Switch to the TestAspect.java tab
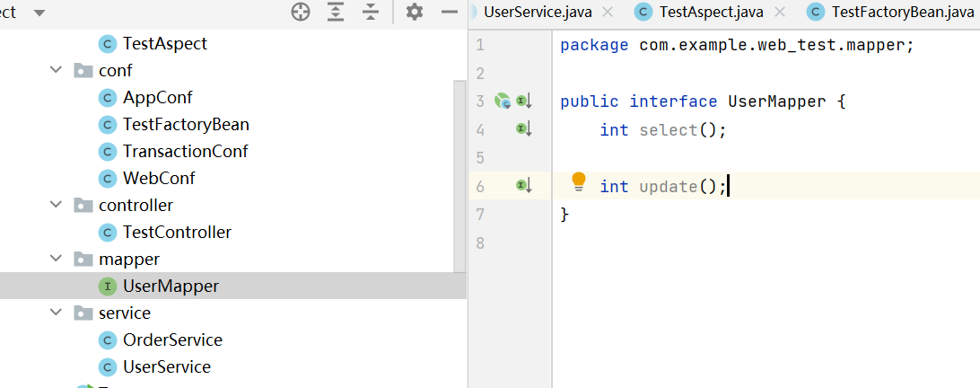 (x=703, y=12)
